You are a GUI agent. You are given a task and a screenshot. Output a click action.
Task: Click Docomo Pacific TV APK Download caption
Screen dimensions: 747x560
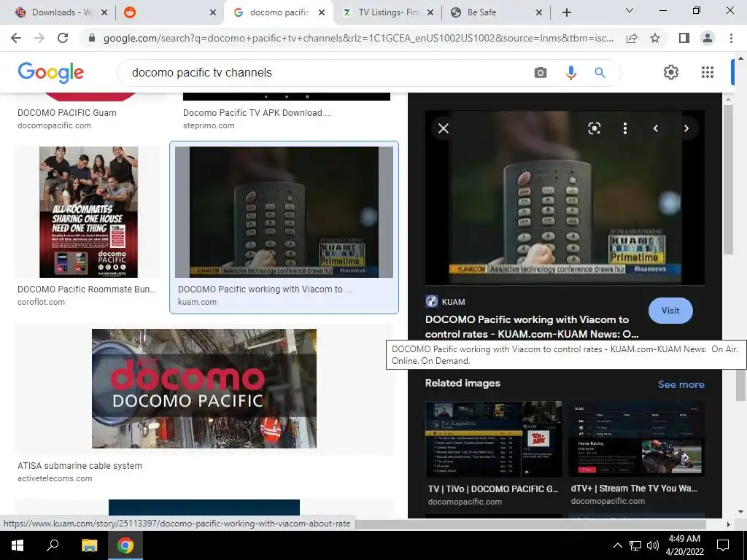point(257,113)
